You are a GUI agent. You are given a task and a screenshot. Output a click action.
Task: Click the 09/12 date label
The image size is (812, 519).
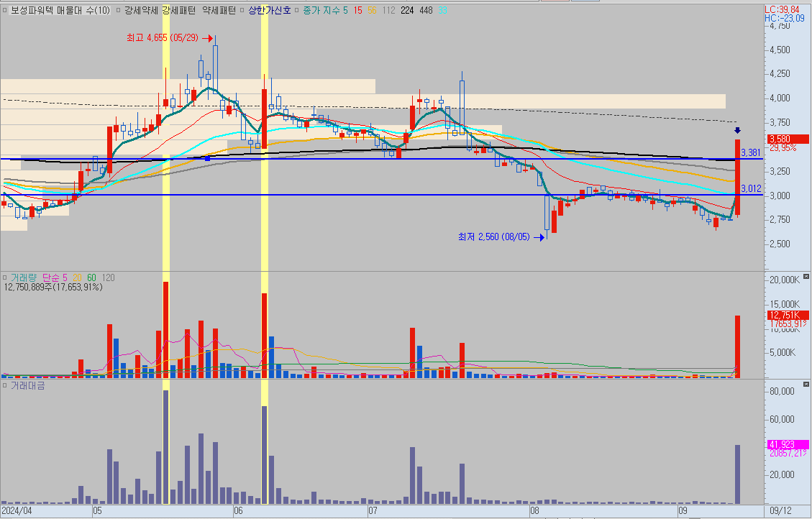pyautogui.click(x=780, y=510)
